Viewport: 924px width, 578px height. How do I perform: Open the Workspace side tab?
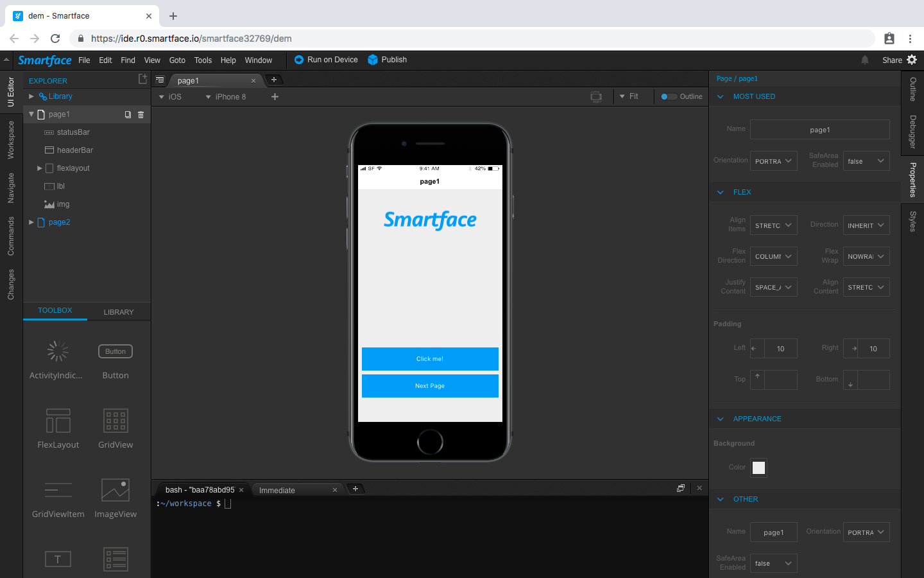(x=11, y=139)
